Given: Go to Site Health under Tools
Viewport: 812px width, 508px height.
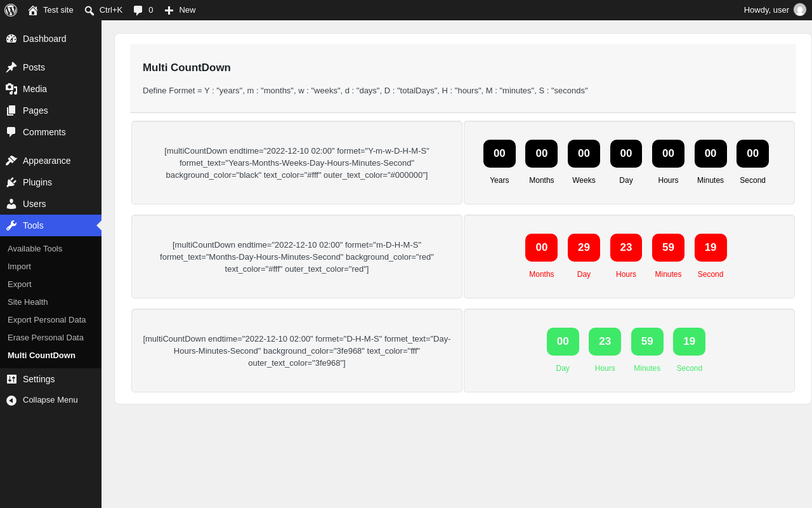Looking at the screenshot, I should click(28, 302).
